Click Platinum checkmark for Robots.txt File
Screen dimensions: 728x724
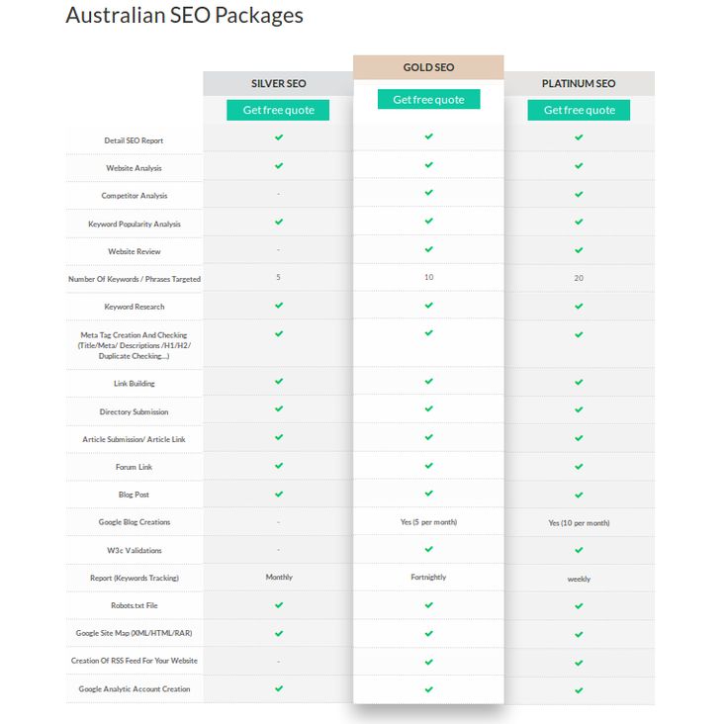579,606
